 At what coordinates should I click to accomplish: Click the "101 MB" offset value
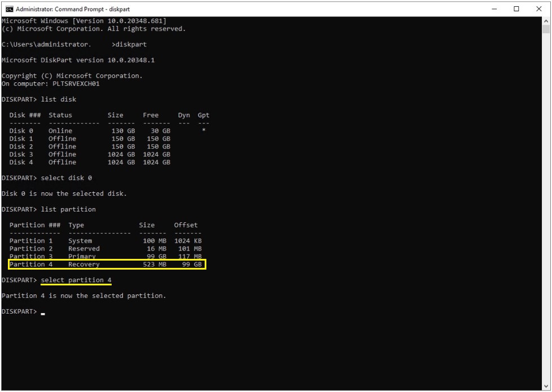click(x=190, y=249)
